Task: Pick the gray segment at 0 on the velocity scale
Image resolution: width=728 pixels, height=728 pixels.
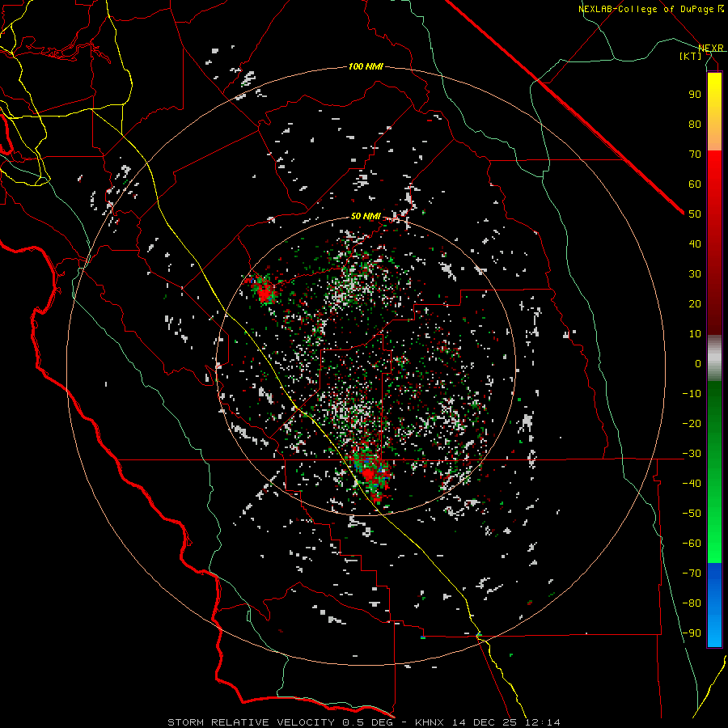Action: pos(714,358)
